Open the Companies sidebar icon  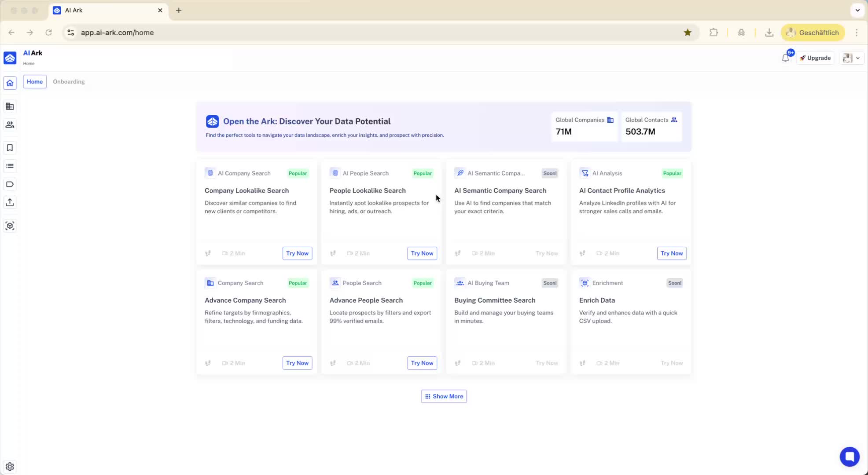10,106
